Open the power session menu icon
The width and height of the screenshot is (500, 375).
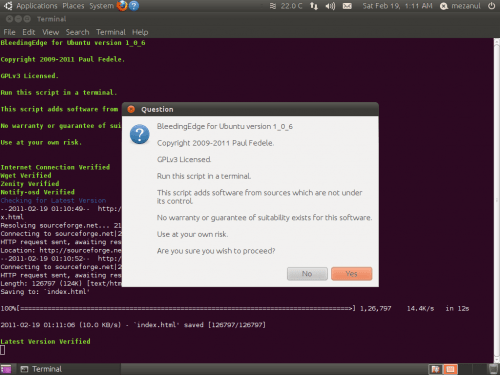point(491,6)
